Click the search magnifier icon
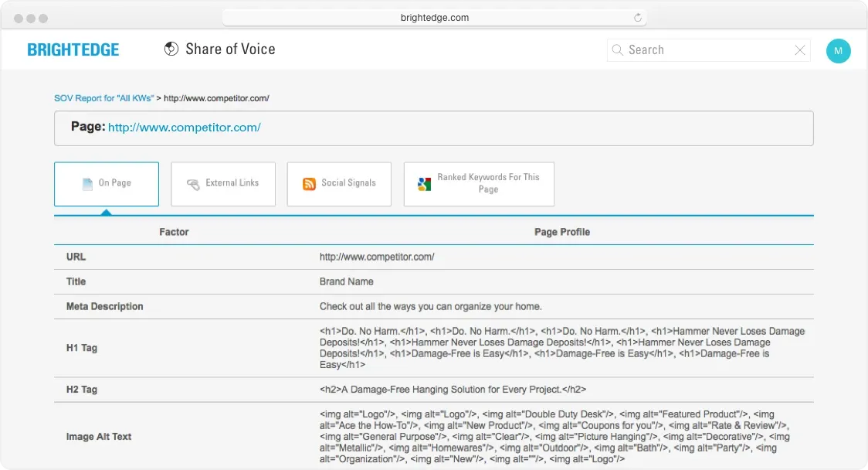This screenshot has width=868, height=470. 617,50
